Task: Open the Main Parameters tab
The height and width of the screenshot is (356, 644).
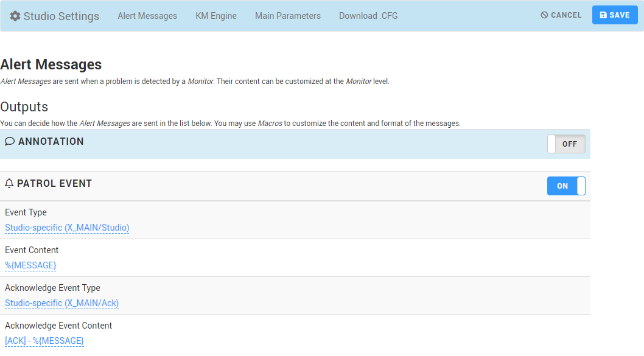Action: pos(287,16)
